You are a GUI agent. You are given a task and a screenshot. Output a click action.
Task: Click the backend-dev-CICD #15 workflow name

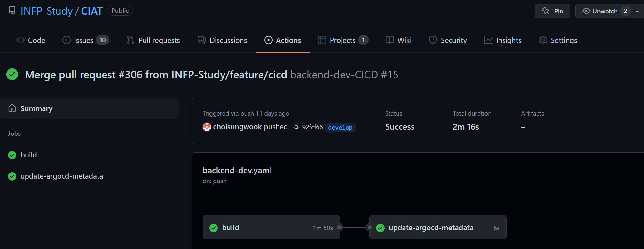(x=344, y=75)
